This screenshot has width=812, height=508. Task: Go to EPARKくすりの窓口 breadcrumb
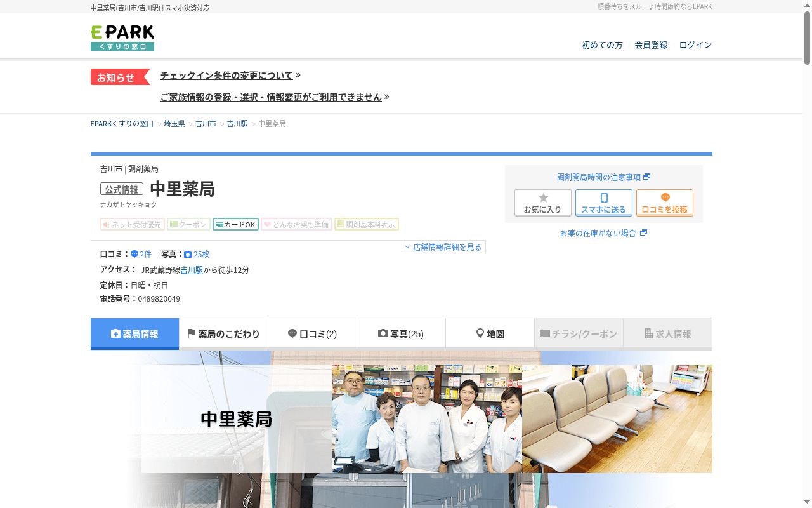(x=122, y=124)
